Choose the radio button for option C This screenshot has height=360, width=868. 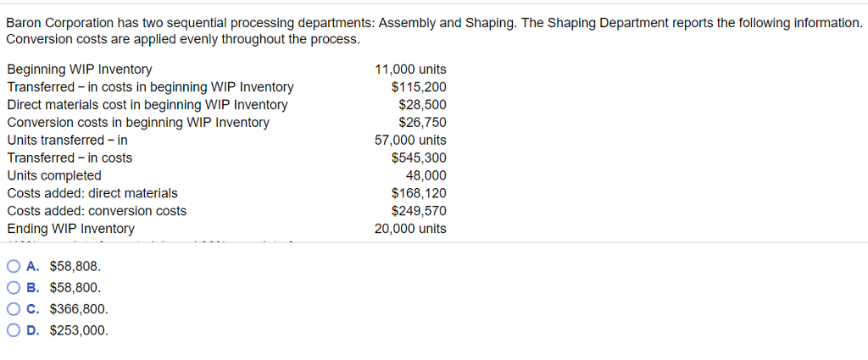13,309
